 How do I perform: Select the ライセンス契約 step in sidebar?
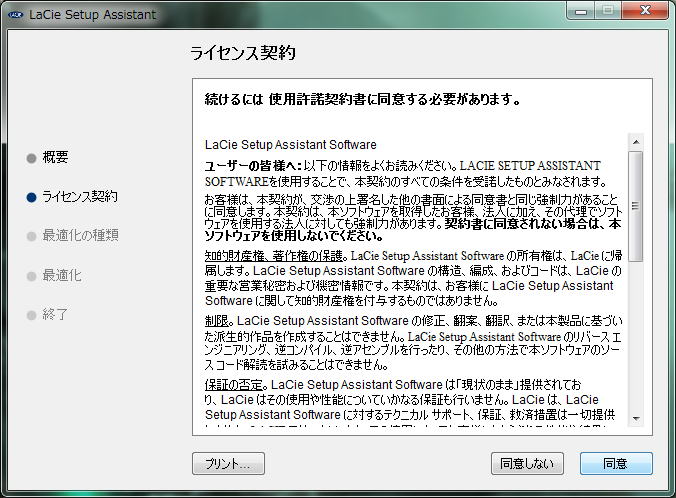(x=80, y=197)
